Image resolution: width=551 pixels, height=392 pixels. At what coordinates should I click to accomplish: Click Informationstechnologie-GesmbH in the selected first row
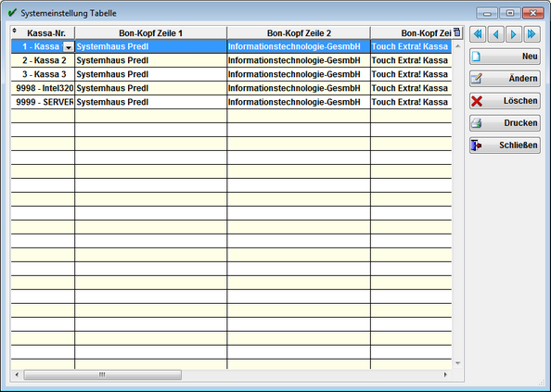pos(294,46)
